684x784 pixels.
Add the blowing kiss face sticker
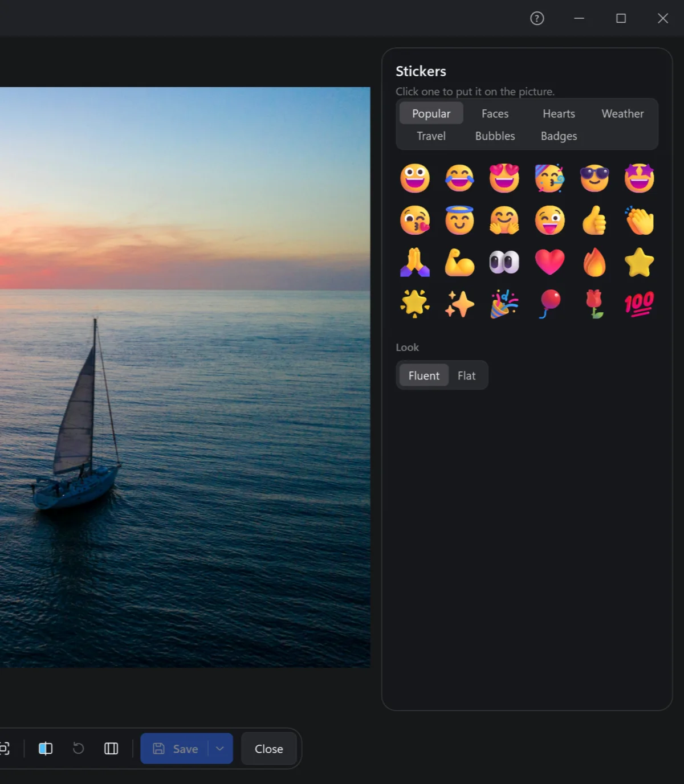pos(414,220)
